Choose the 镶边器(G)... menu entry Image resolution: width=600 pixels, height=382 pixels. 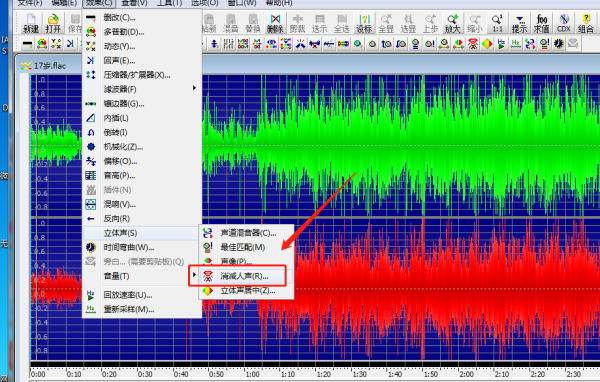(x=142, y=104)
